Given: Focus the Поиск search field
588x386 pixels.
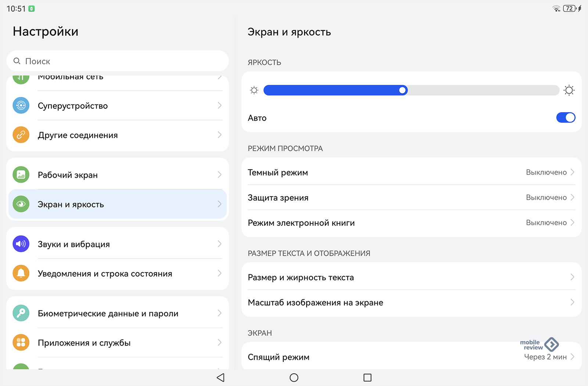Looking at the screenshot, I should [x=118, y=61].
